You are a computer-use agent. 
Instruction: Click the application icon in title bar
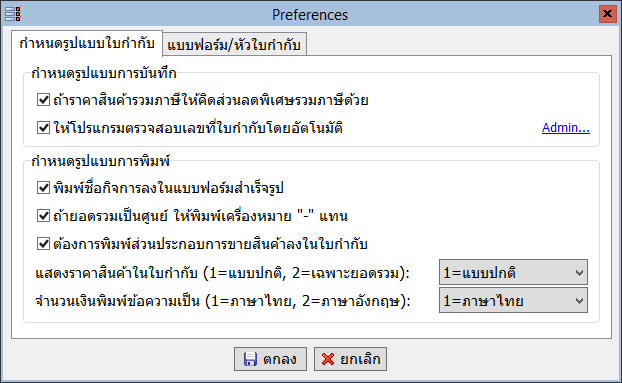coord(13,14)
